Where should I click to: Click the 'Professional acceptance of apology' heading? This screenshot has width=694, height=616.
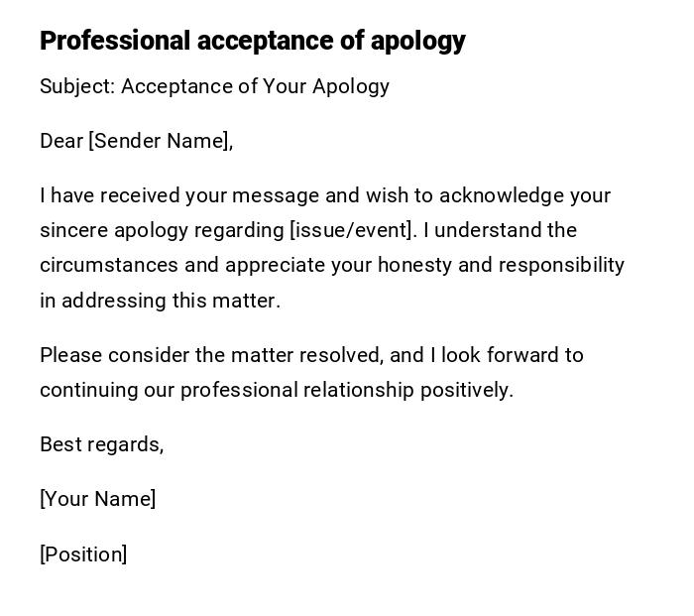click(253, 41)
